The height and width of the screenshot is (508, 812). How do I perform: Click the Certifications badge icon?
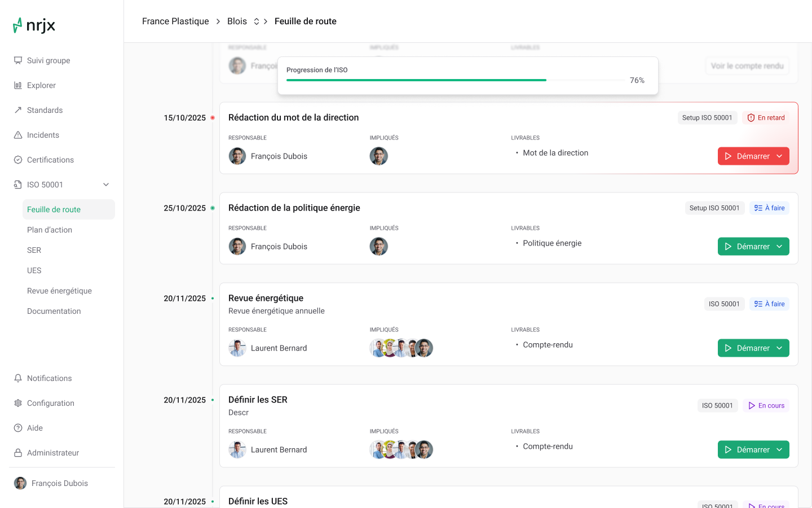tap(18, 160)
